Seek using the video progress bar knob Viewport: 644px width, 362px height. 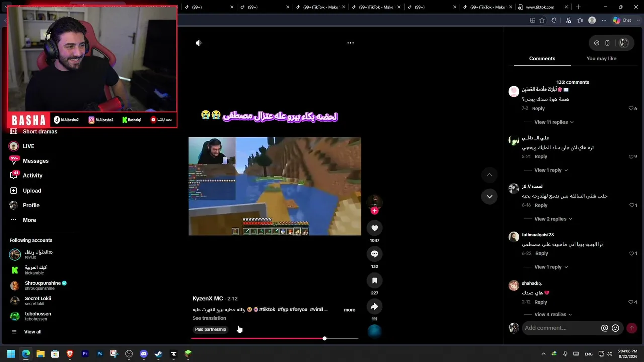coord(324,338)
